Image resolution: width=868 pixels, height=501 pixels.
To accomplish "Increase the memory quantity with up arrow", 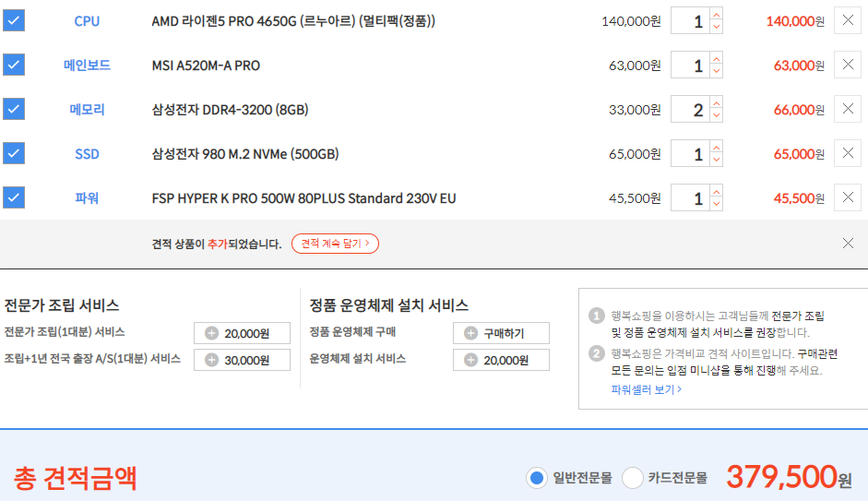I will click(x=717, y=103).
